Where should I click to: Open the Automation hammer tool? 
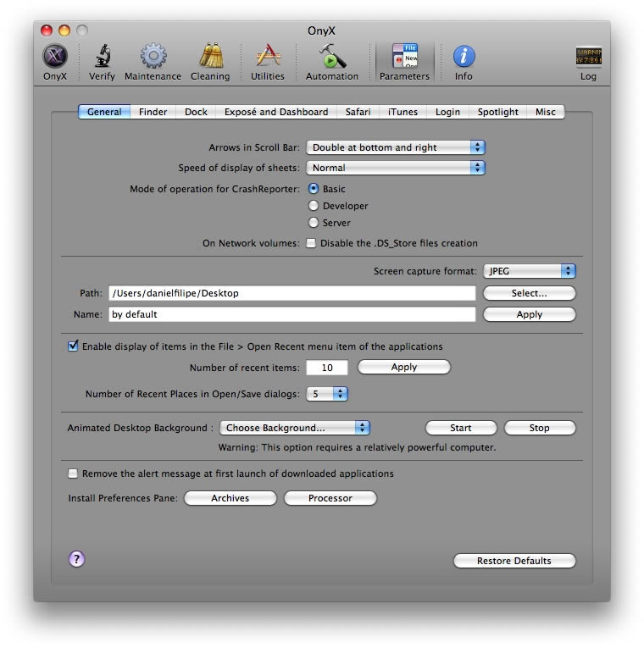tap(332, 62)
